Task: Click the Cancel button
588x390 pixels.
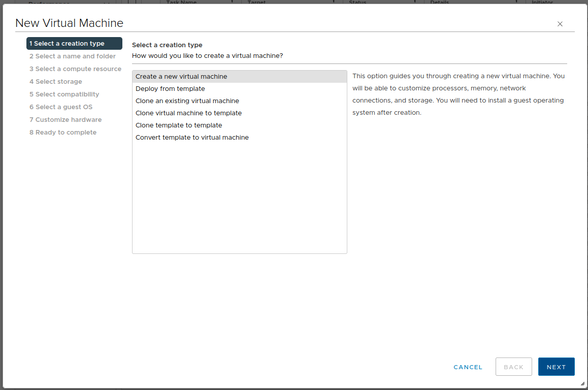Action: [468, 367]
